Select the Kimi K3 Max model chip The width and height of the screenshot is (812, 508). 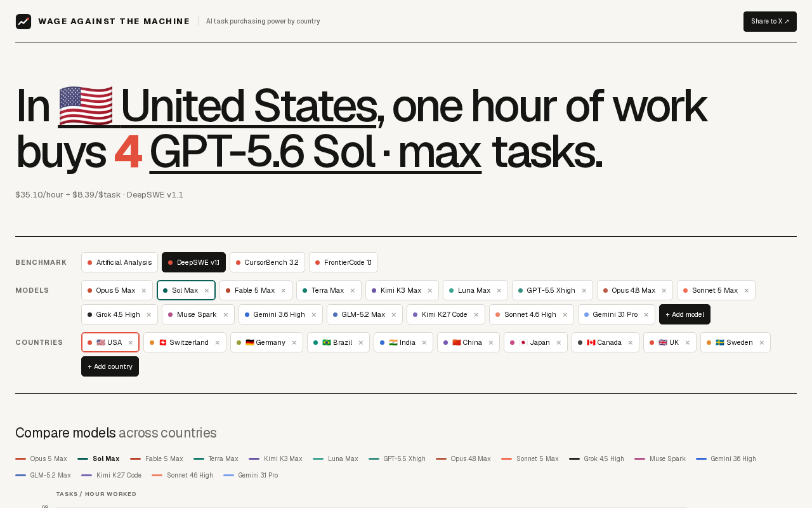pos(396,290)
